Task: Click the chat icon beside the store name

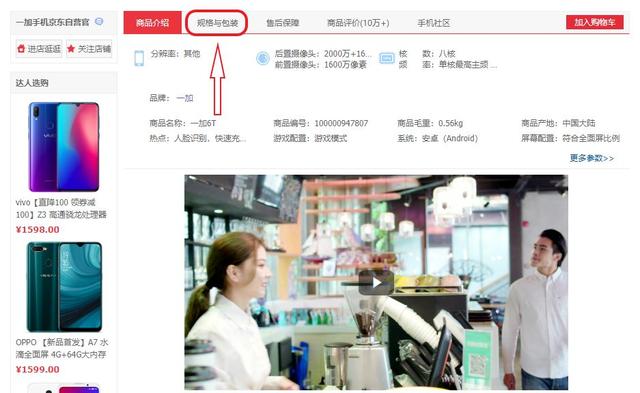Action: (99, 22)
